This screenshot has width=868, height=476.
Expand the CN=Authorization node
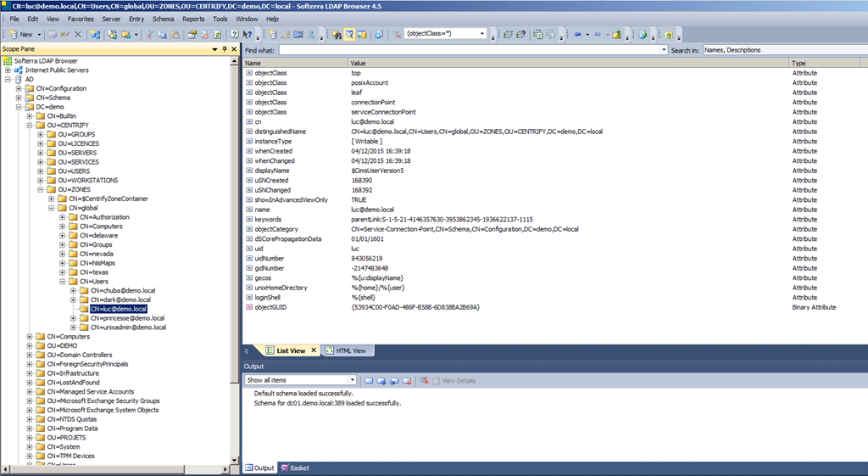(62, 217)
